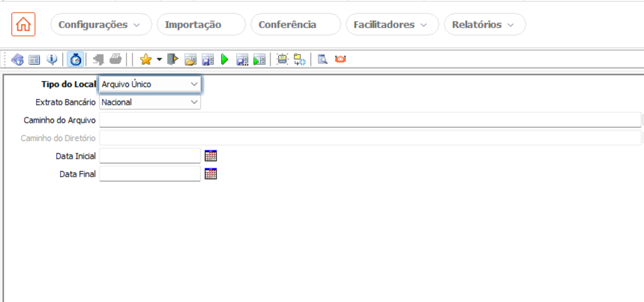
Task: Click the grayed-out printer icon
Action: click(x=115, y=60)
